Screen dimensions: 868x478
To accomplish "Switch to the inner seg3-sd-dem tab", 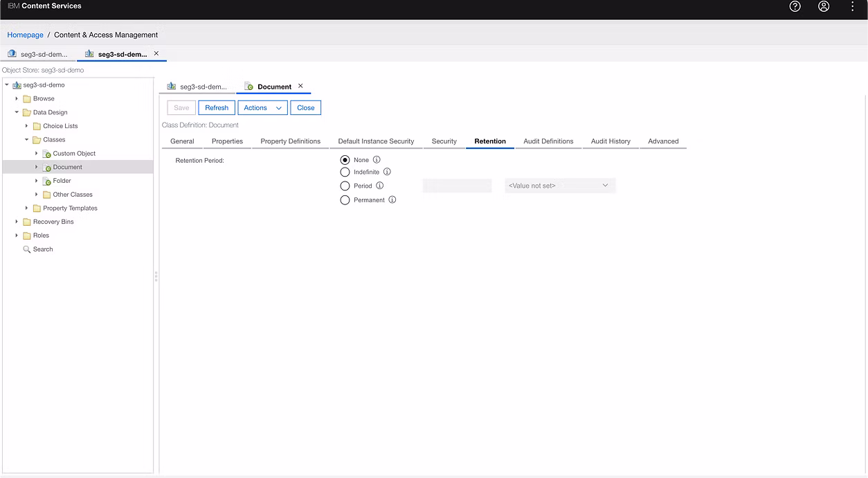I will [197, 87].
